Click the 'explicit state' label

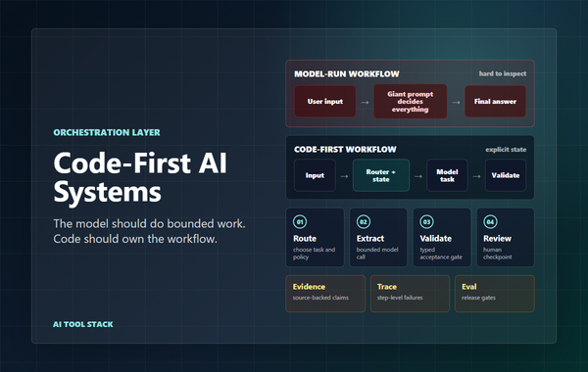tap(506, 150)
